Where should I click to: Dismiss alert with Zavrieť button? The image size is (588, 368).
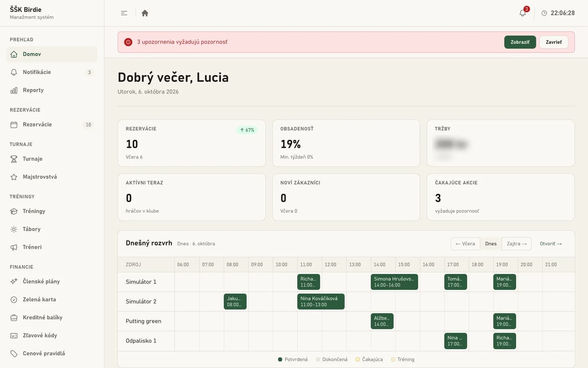click(x=554, y=42)
